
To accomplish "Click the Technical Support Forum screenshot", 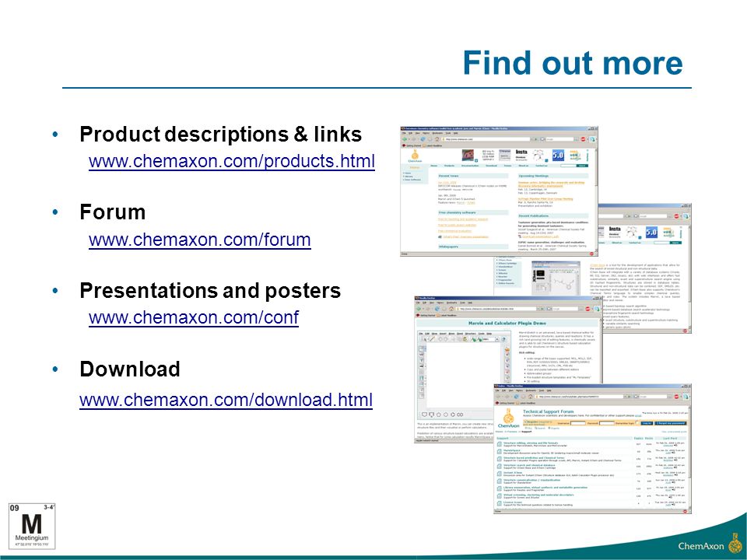I will click(592, 449).
